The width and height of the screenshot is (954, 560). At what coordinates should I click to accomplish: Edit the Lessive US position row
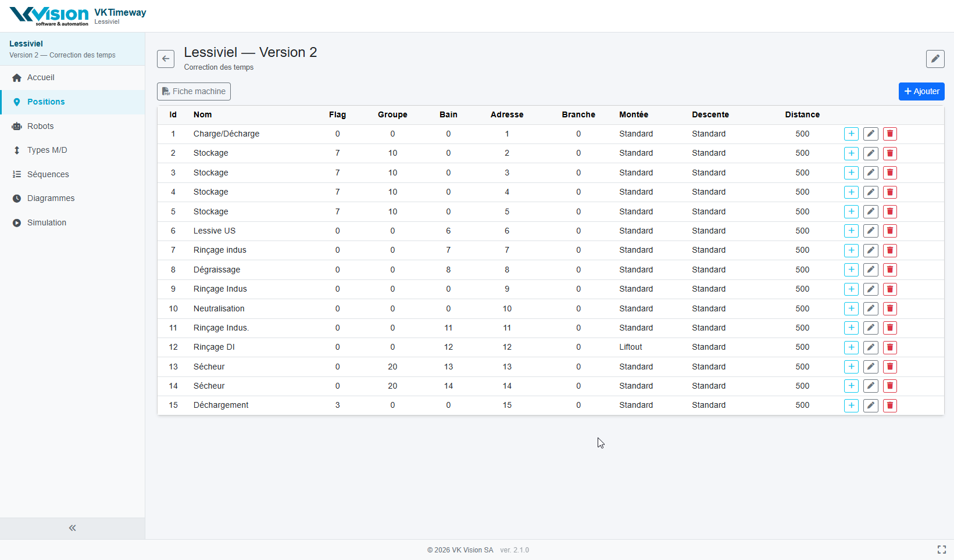pos(870,231)
